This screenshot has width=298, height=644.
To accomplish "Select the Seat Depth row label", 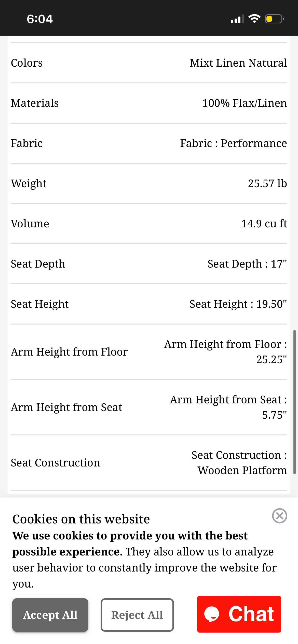I will (38, 264).
